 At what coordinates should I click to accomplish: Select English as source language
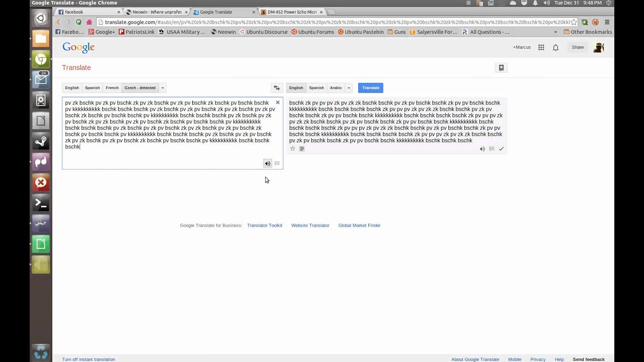point(72,88)
